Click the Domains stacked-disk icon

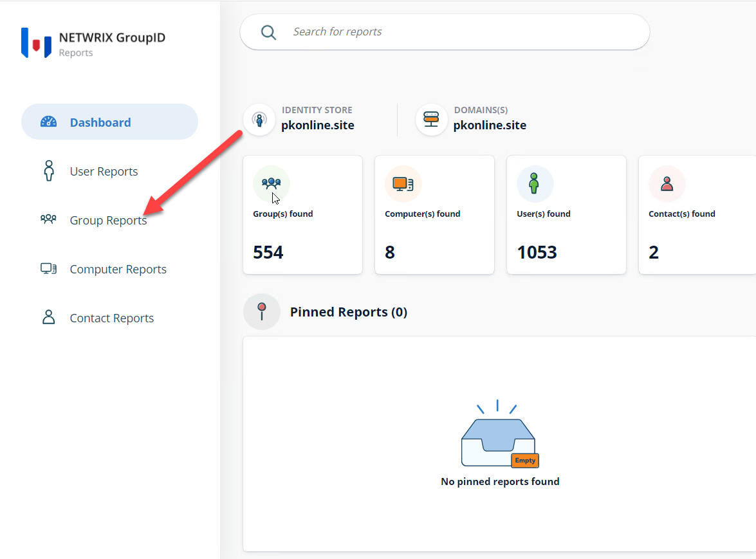tap(431, 119)
